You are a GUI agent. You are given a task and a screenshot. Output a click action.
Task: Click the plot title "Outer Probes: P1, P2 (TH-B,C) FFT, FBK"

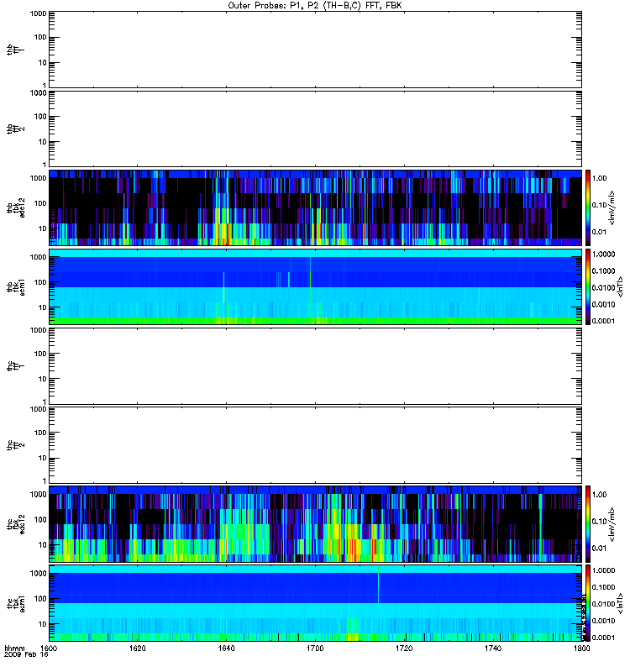(315, 6)
